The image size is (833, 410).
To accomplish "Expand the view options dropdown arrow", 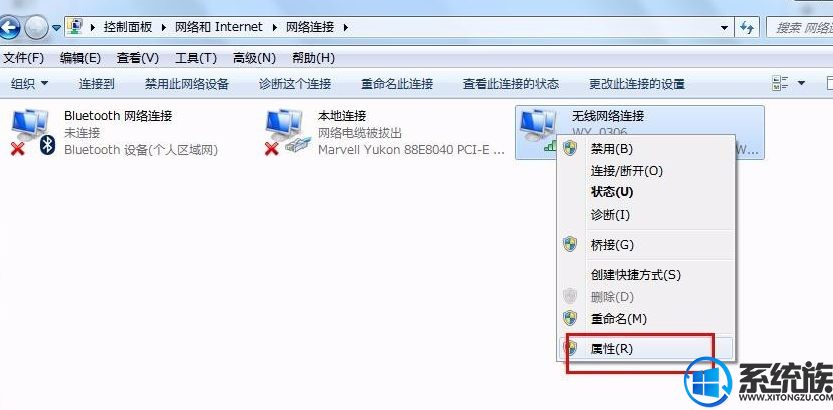I will tap(801, 83).
